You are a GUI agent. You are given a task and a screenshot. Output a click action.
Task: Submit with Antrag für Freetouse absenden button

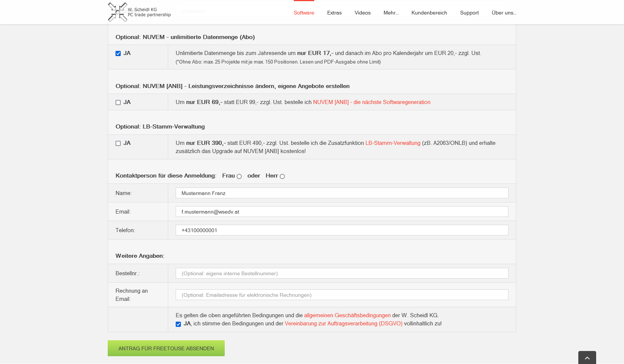coord(166,348)
